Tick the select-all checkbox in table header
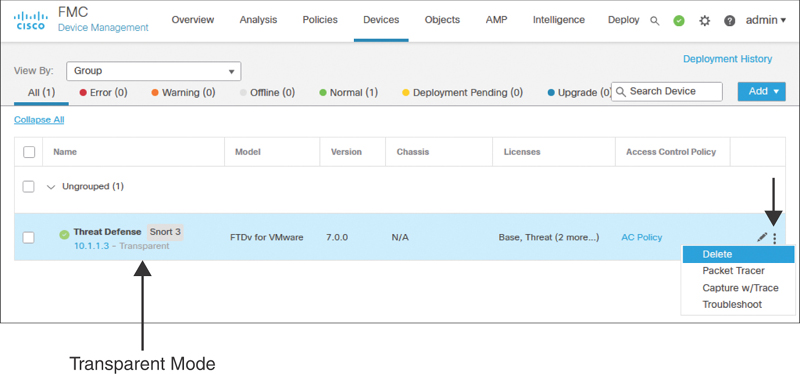This screenshot has width=800, height=374. point(29,152)
